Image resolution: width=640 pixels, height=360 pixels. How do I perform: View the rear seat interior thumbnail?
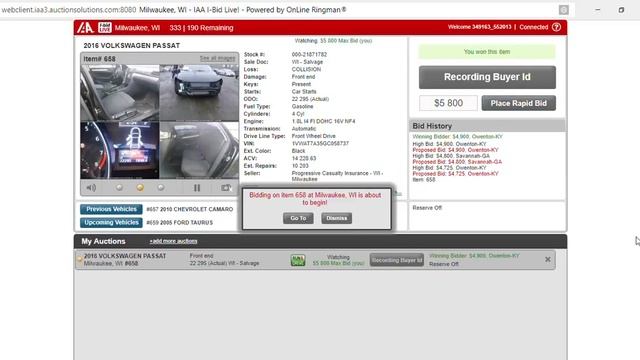point(199,150)
